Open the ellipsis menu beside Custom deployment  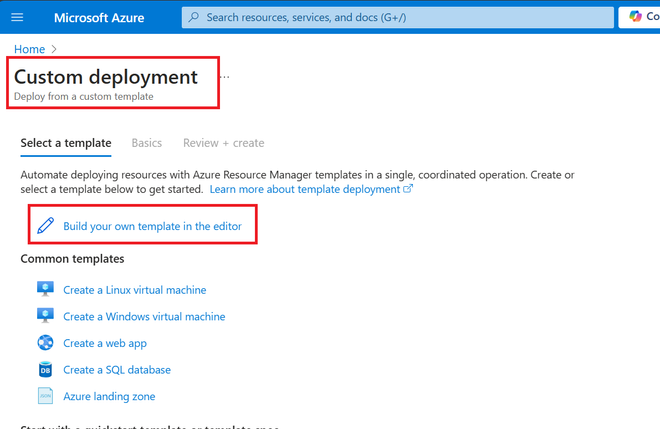click(x=225, y=77)
